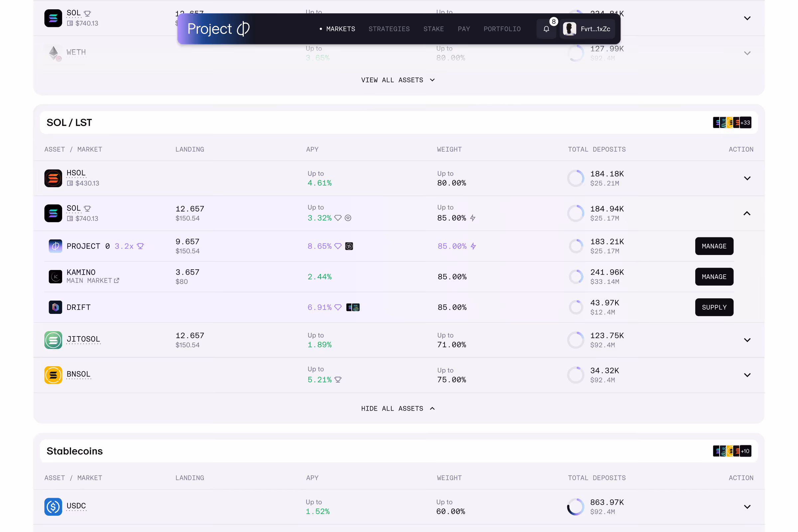This screenshot has height=532, width=798.
Task: Click HSOL deposits utilization ring
Action: [x=576, y=178]
